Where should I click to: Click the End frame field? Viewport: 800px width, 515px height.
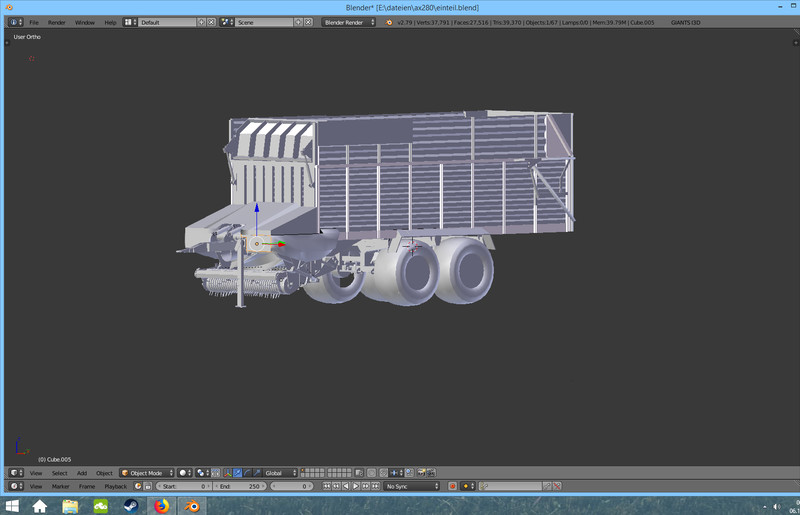click(240, 486)
